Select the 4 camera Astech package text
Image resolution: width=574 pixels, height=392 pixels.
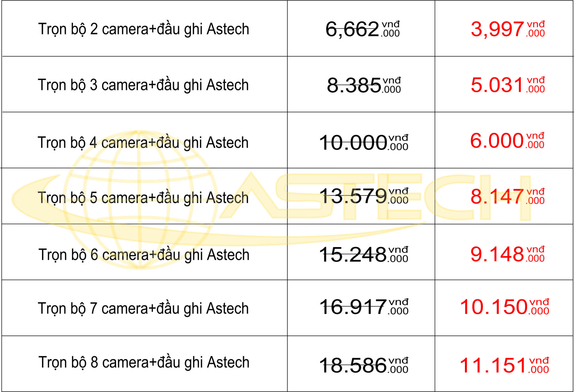pos(143,142)
